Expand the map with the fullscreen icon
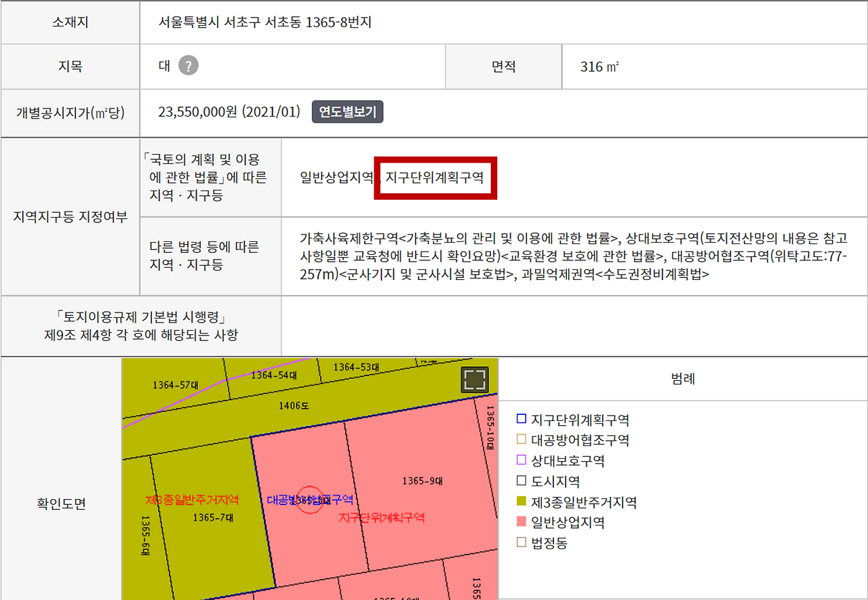The width and height of the screenshot is (868, 600). [475, 380]
